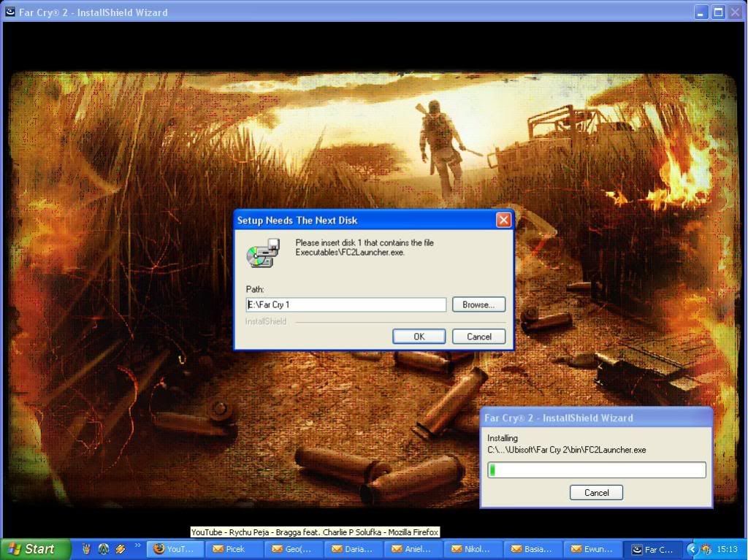748x560 pixels.
Task: Select the Far Cry installer taskbar button
Action: [x=652, y=549]
